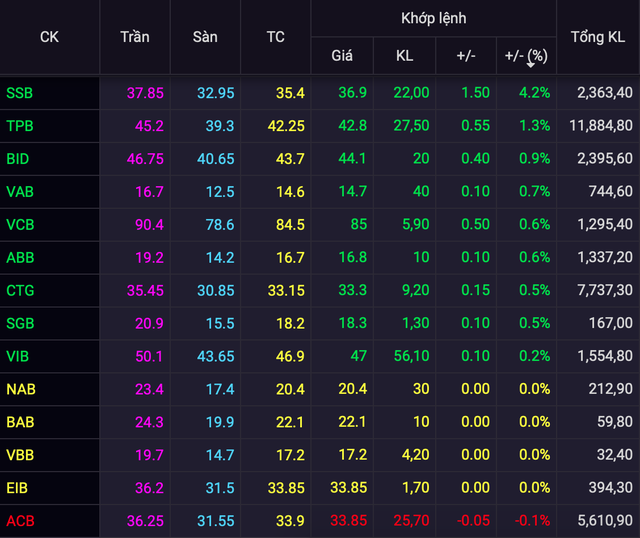This screenshot has height=538, width=640.
Task: Click the Trần column header
Action: point(134,37)
